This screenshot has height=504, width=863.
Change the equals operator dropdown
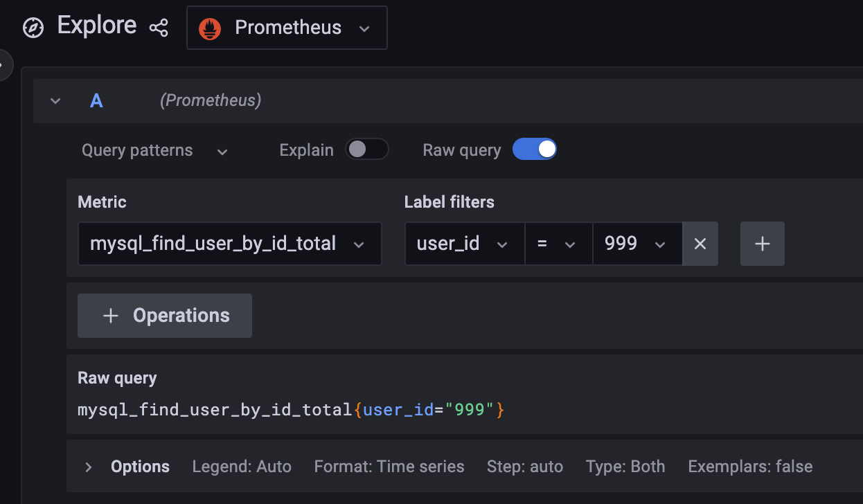point(558,244)
